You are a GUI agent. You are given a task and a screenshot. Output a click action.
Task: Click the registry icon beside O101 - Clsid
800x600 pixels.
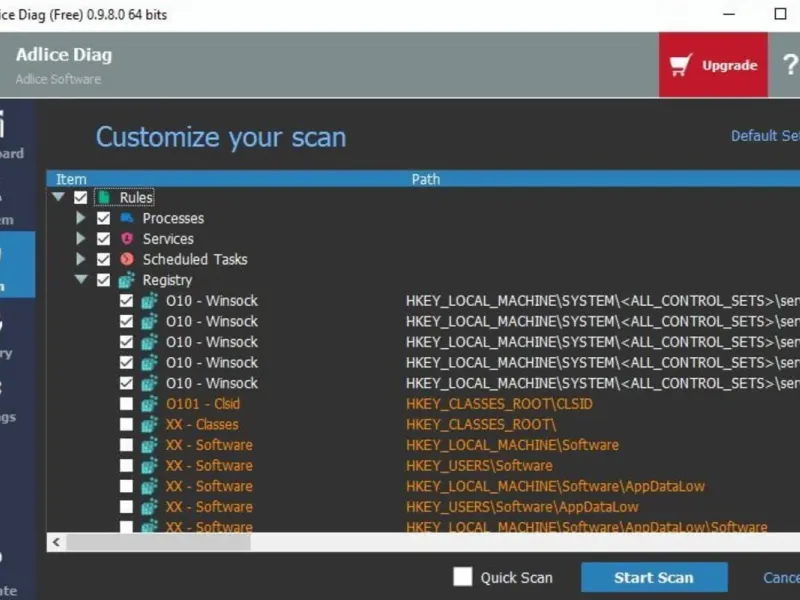149,404
